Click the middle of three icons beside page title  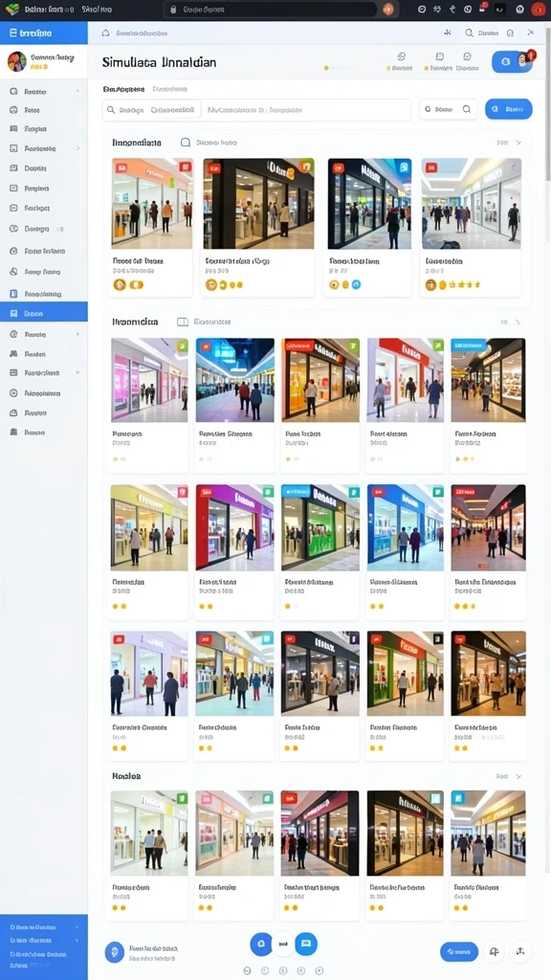point(440,56)
